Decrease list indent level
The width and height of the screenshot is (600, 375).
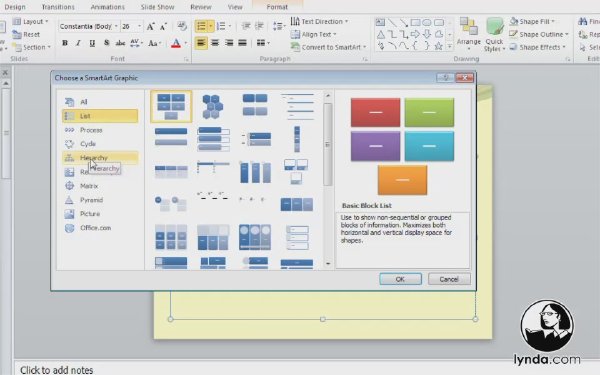(x=246, y=26)
